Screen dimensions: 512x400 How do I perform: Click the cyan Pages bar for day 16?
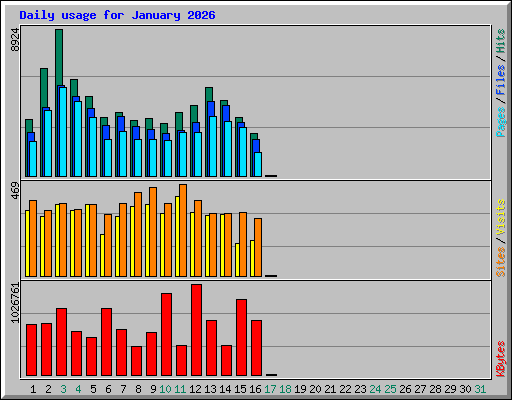258,164
